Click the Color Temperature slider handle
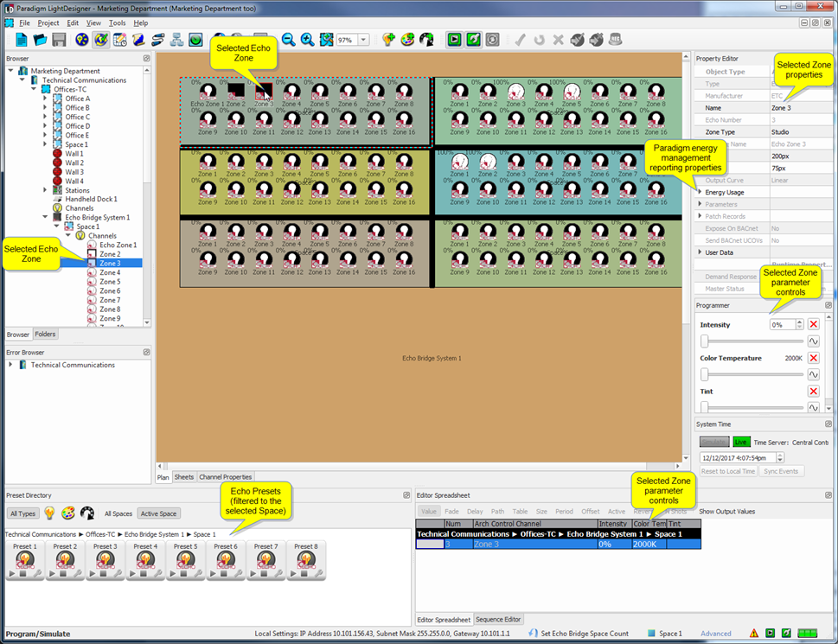 point(705,375)
